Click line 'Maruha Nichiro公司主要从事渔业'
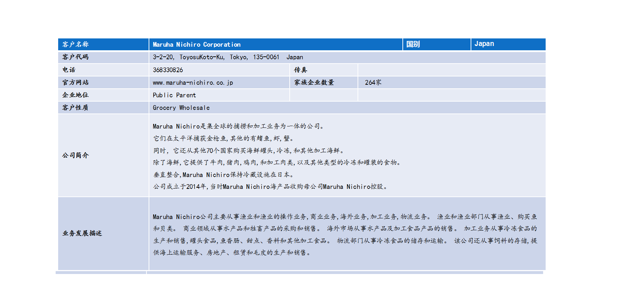Screen dimensions: 644x288 coord(345,217)
